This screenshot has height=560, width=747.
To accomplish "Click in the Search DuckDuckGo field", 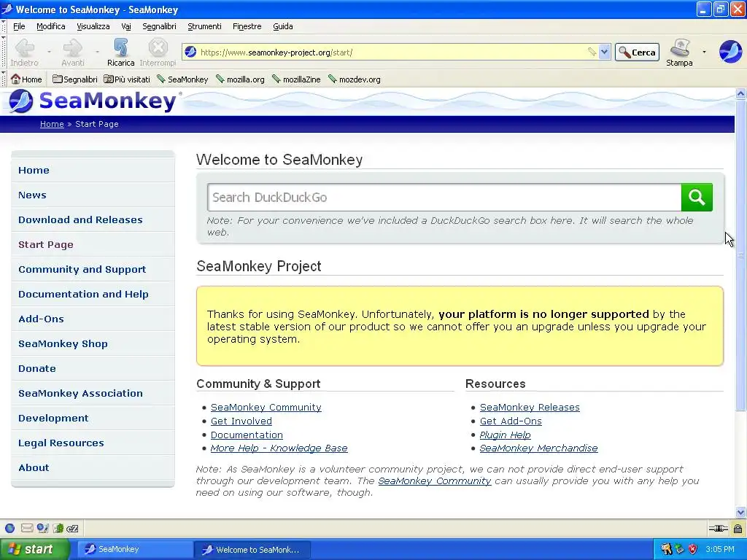I will click(444, 197).
